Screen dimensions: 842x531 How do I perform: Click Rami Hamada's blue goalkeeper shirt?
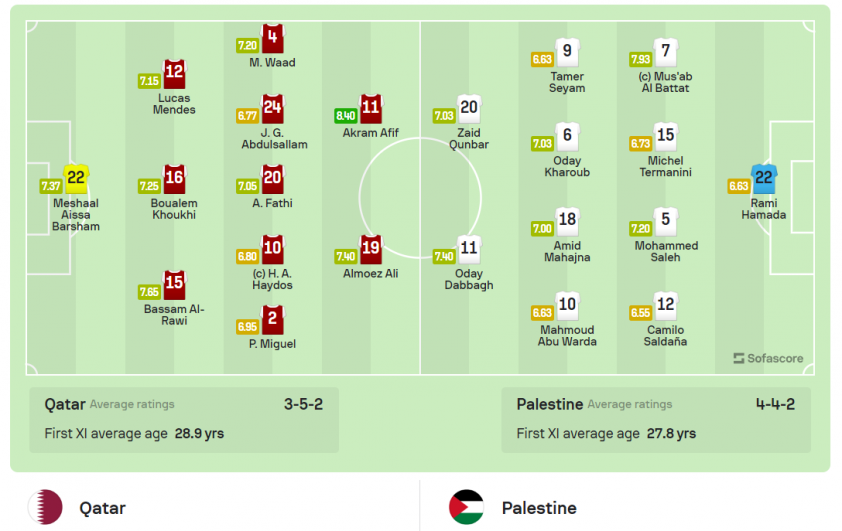pyautogui.click(x=764, y=179)
